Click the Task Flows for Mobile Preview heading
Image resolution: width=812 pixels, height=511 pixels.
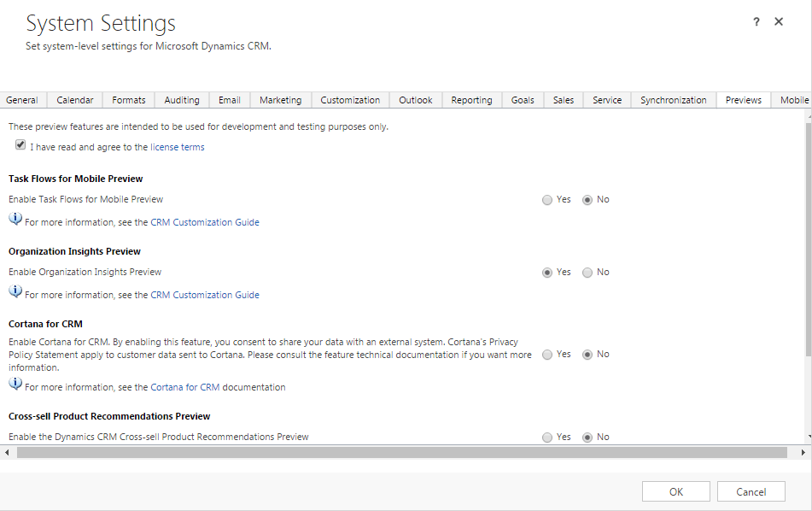click(76, 179)
